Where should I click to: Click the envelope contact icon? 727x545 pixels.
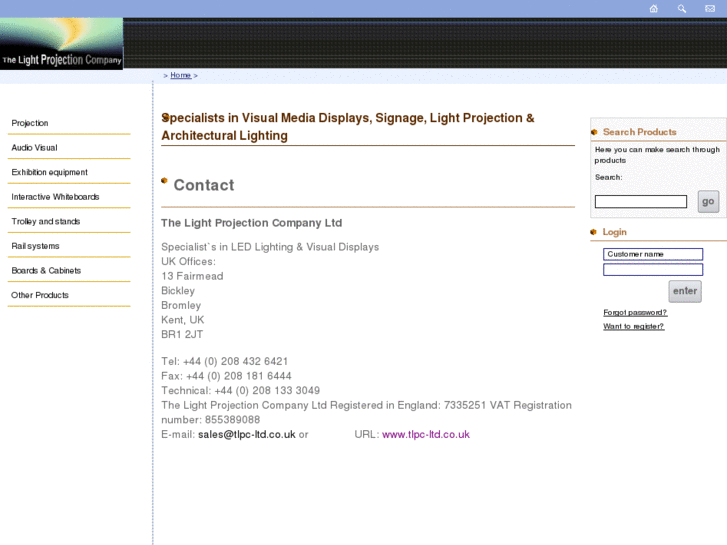(x=710, y=8)
